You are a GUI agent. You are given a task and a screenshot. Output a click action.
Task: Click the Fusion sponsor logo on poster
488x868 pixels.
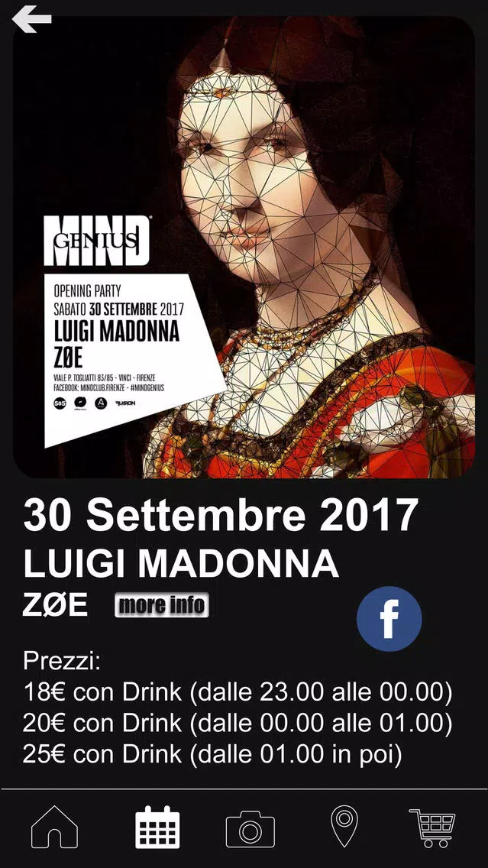pyautogui.click(x=125, y=403)
